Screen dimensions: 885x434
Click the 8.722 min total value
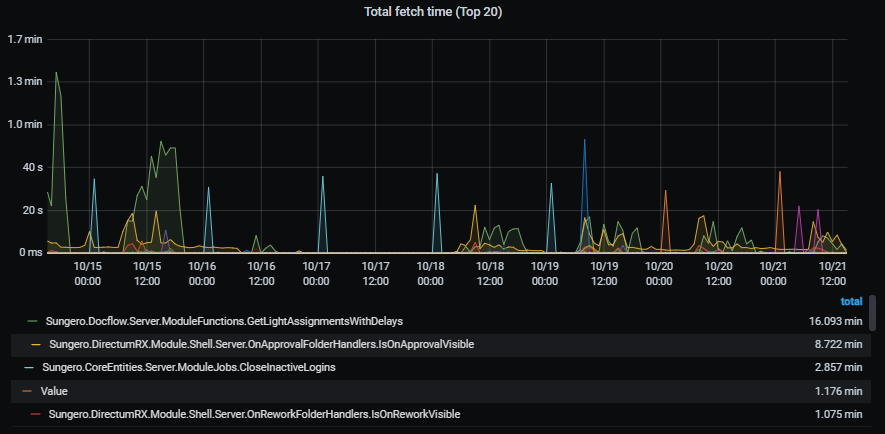(839, 344)
